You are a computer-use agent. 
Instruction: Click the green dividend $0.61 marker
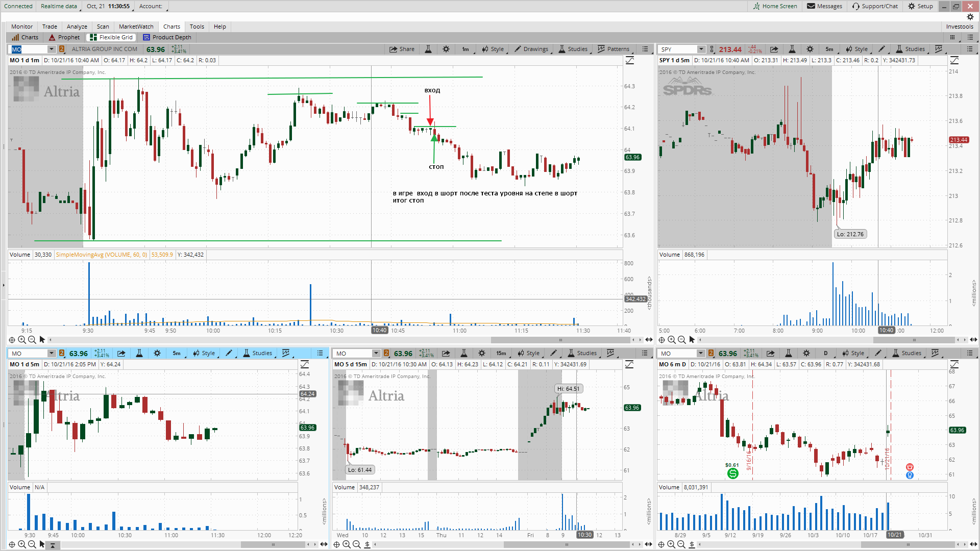pyautogui.click(x=732, y=473)
